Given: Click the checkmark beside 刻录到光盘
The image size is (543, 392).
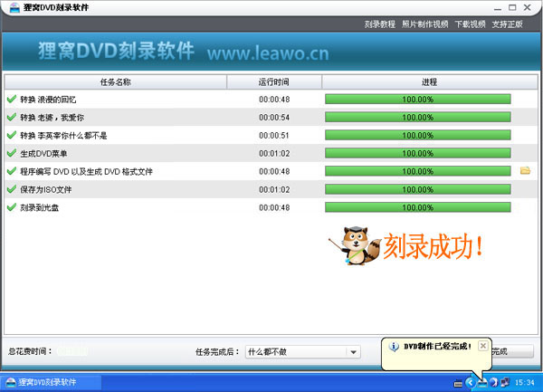Looking at the screenshot, I should click(x=12, y=207).
